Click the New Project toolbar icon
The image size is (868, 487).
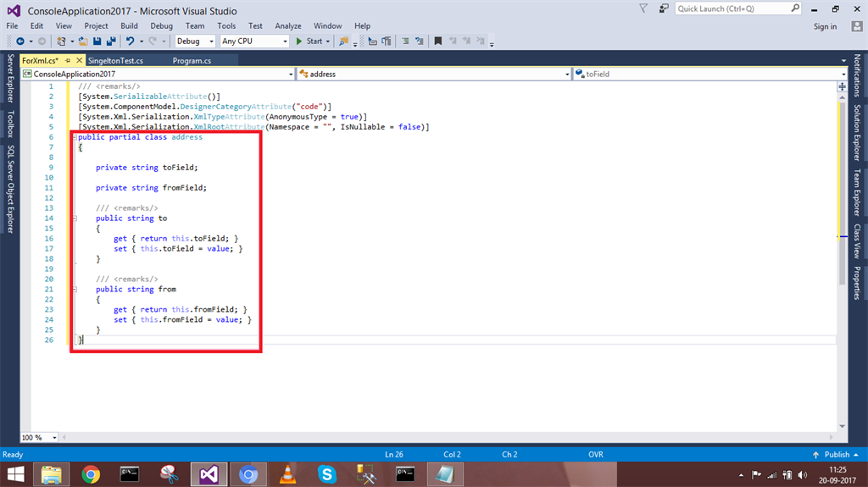(x=61, y=41)
